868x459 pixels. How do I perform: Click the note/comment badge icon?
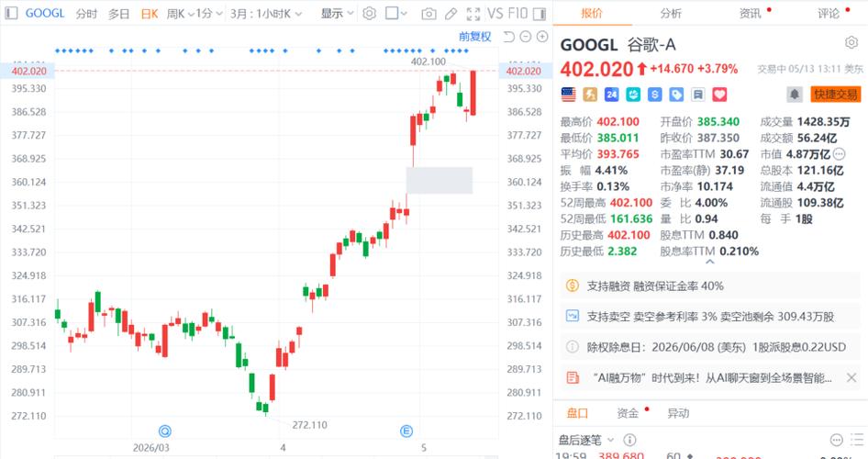tap(698, 95)
